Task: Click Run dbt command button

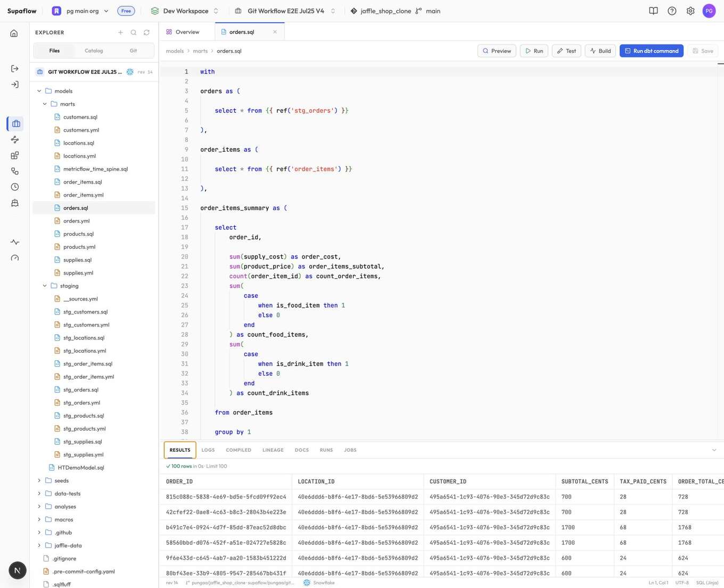Action: [x=652, y=51]
